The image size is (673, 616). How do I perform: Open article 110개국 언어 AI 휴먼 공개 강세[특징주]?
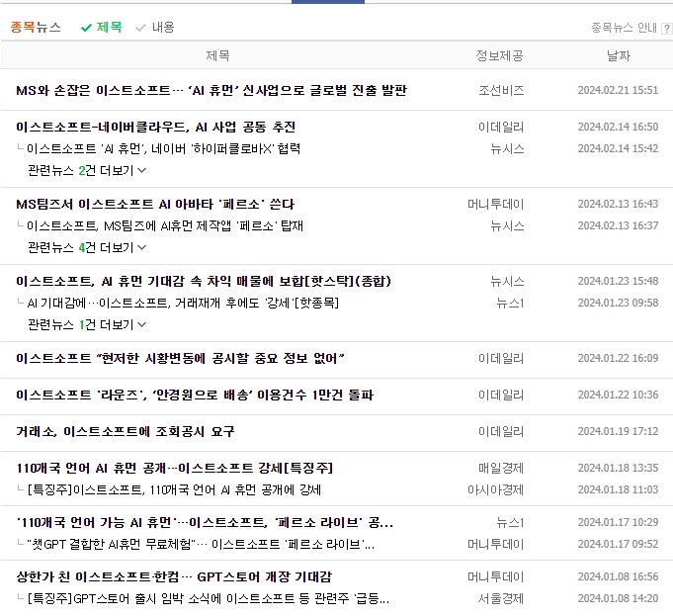(x=174, y=468)
